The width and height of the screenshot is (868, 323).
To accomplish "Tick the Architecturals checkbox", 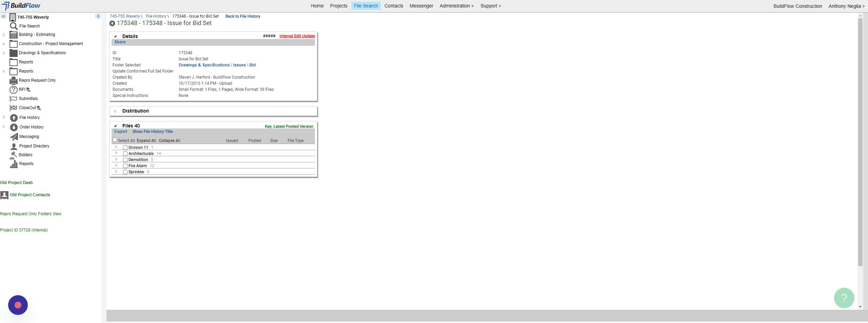I will click(125, 154).
